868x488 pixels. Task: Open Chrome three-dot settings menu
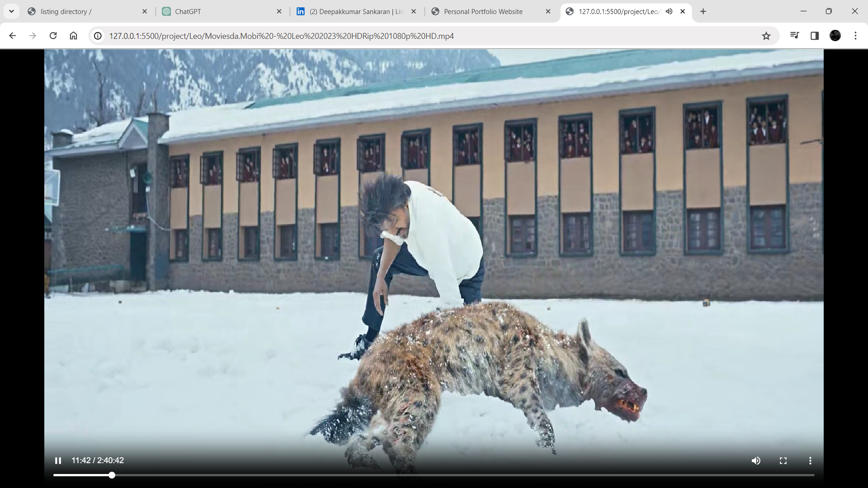click(x=855, y=36)
